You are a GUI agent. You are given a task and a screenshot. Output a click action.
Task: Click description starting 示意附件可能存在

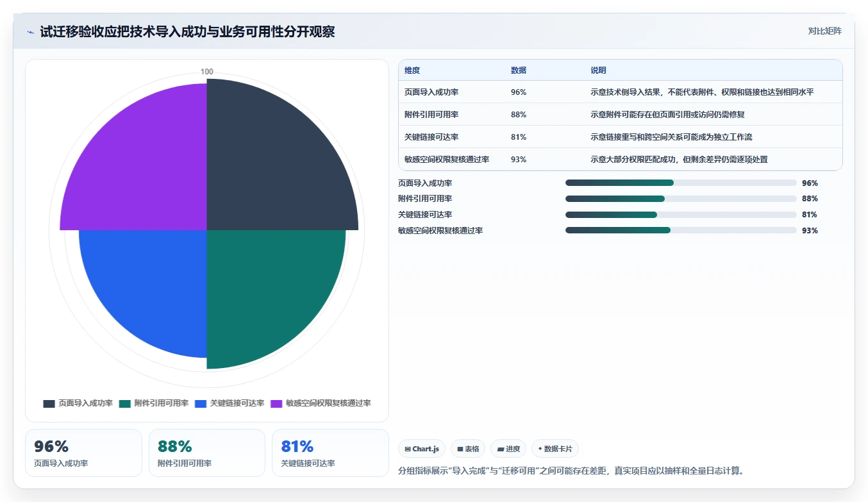click(x=667, y=115)
